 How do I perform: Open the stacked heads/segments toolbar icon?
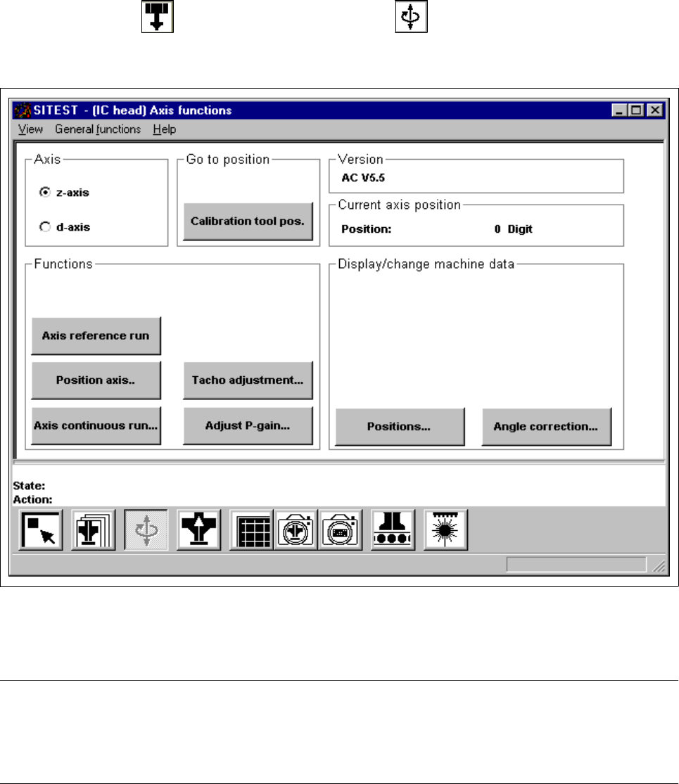click(94, 530)
